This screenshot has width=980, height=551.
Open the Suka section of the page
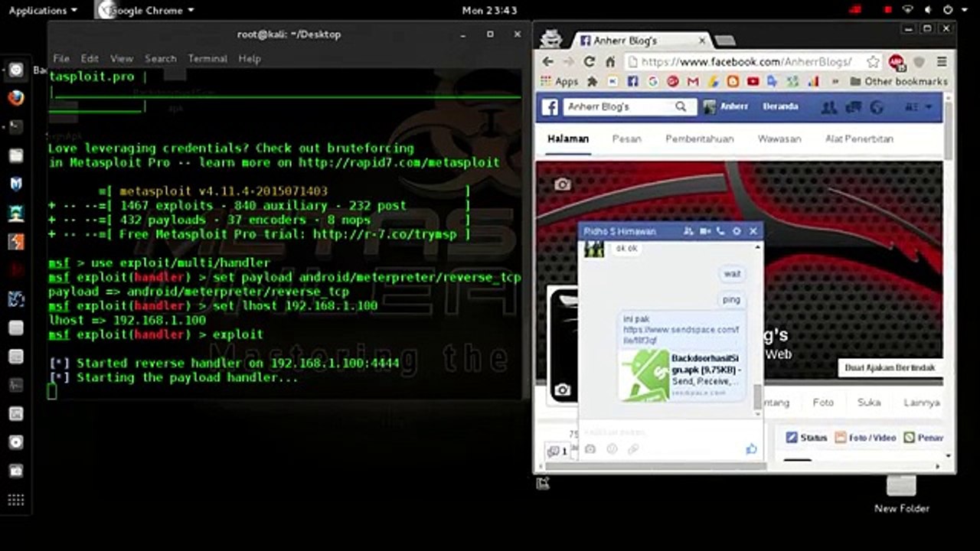click(x=868, y=403)
